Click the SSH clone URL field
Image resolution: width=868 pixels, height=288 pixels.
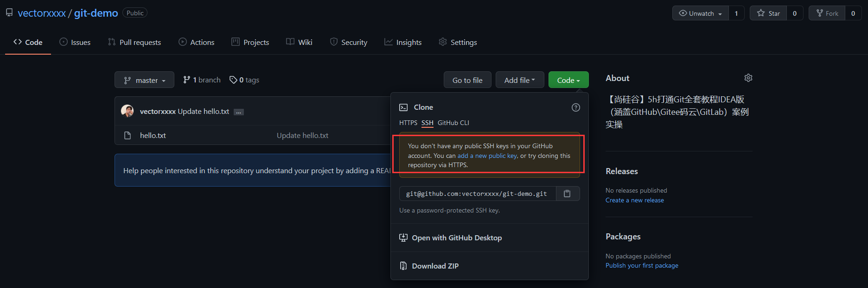[478, 194]
